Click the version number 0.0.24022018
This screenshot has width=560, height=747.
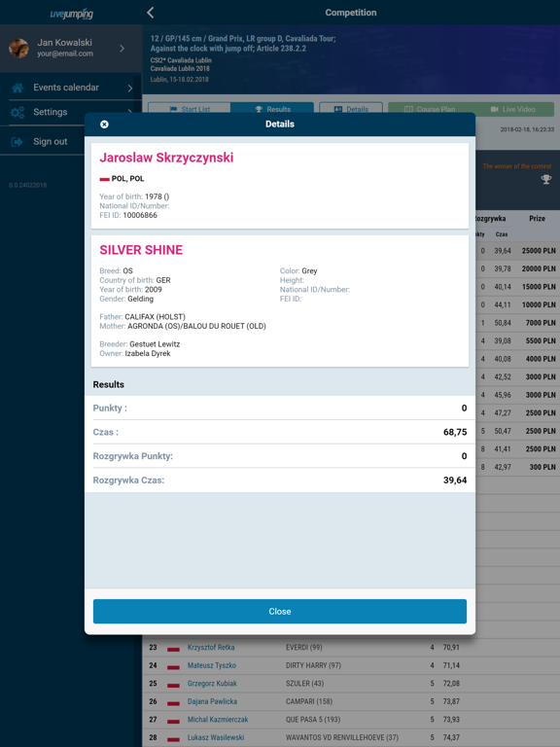click(x=27, y=186)
